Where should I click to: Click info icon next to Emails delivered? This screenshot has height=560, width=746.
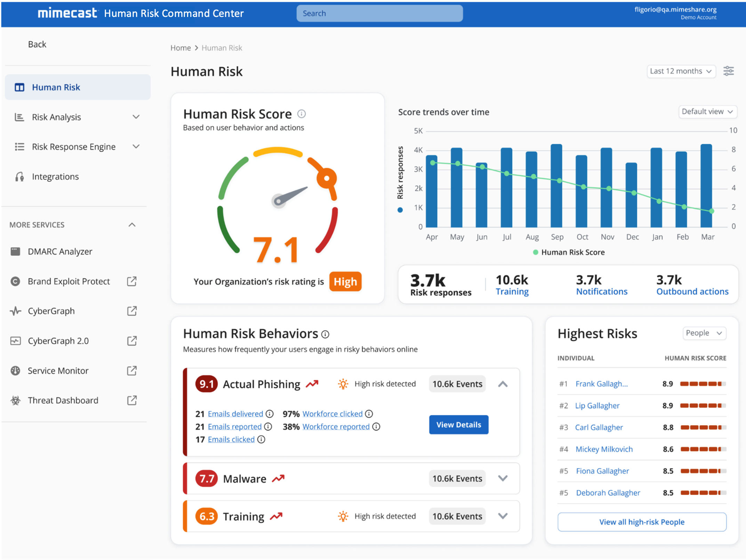tap(270, 414)
